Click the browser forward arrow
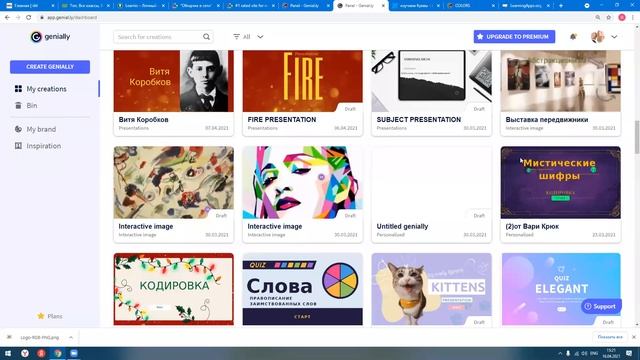Viewport: 640px width, 360px height. tap(18, 18)
